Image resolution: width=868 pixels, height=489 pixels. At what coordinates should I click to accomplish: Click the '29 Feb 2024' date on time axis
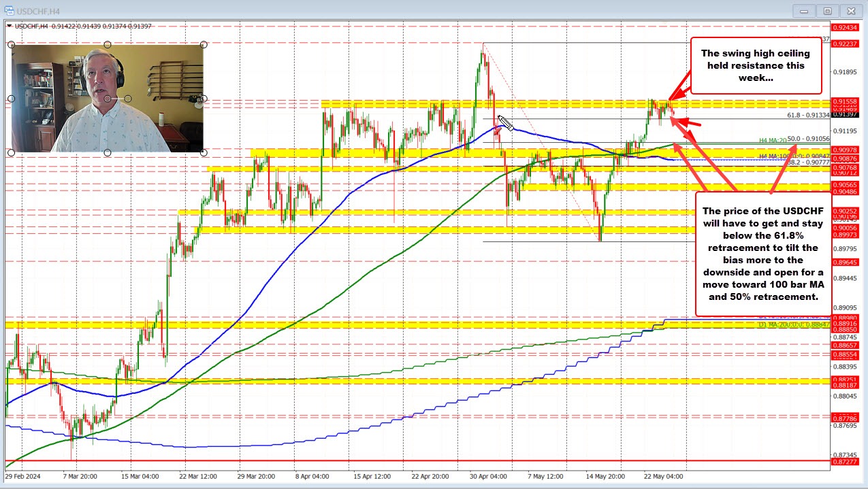click(x=23, y=477)
